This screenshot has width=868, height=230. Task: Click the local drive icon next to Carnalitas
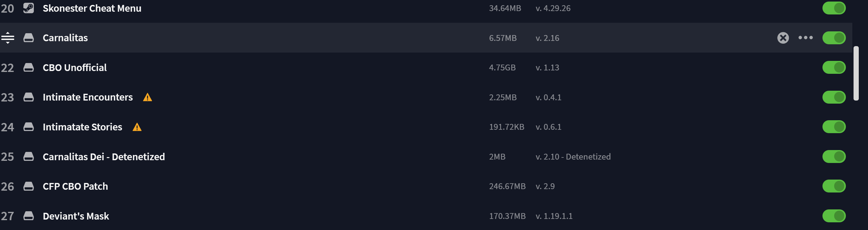tap(29, 38)
